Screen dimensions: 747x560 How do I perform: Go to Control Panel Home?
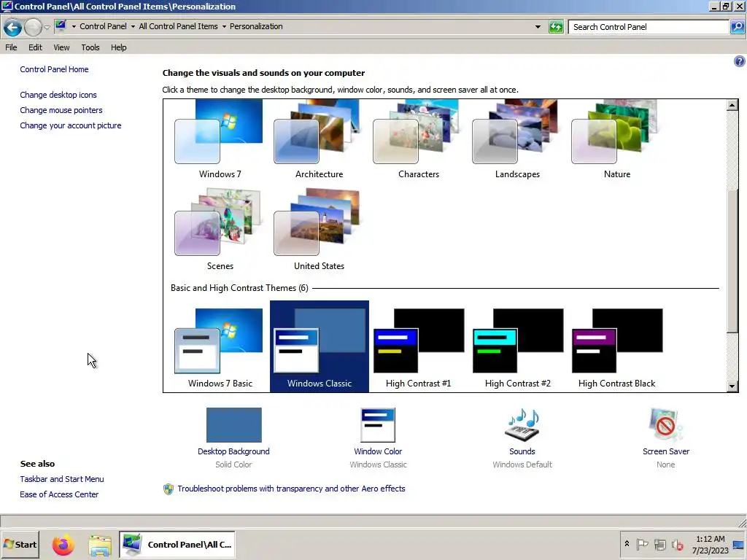coord(54,69)
